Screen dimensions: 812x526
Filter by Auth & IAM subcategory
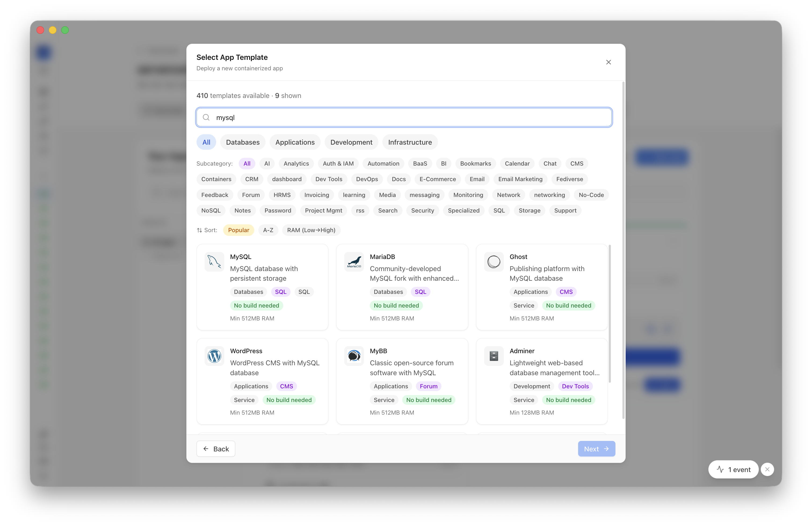[338, 163]
